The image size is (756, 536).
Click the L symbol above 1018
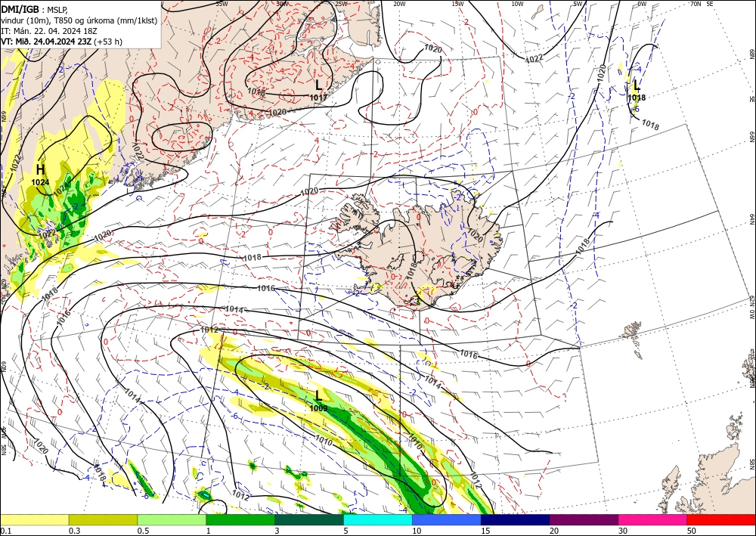pos(637,85)
